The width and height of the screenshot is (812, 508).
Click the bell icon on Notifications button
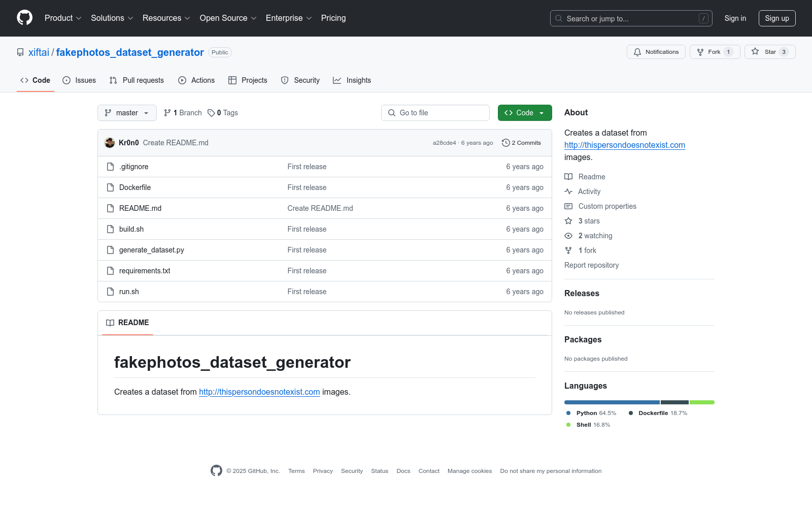point(637,52)
